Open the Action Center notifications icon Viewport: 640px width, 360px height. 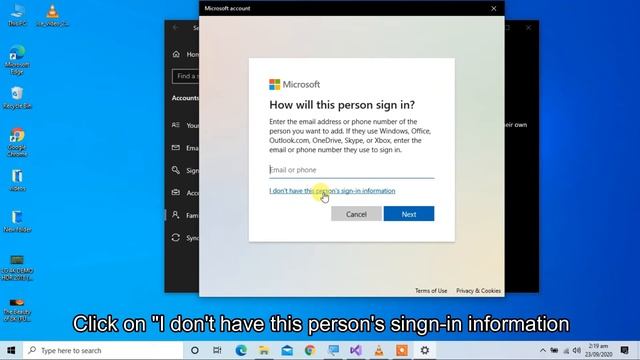click(624, 351)
